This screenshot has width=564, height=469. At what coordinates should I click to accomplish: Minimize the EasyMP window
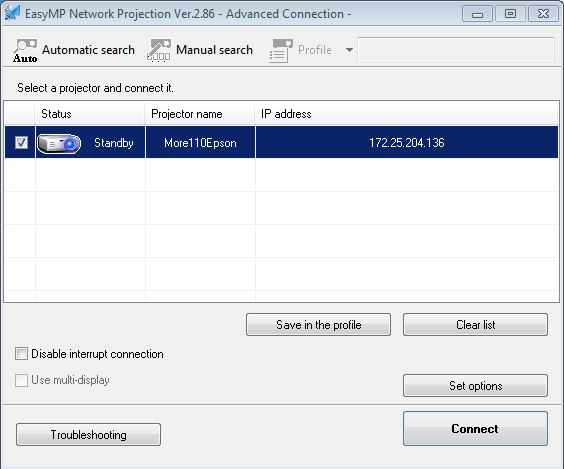477,14
